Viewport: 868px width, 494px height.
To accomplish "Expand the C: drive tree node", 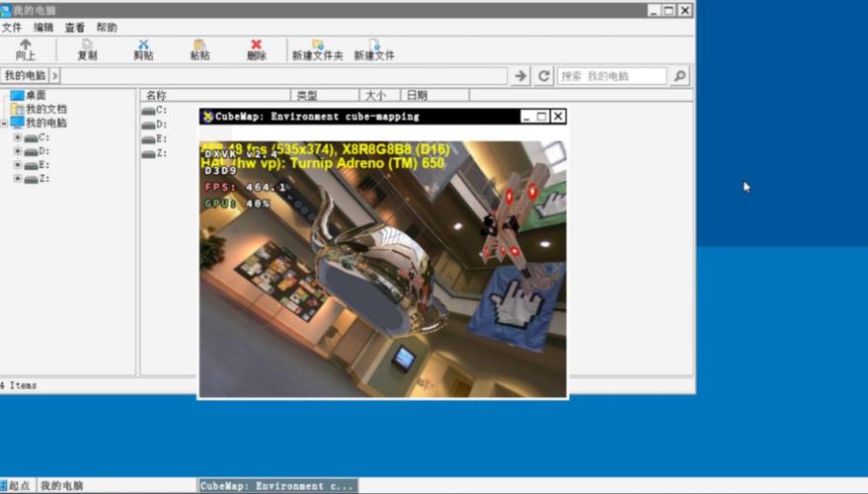I will 18,136.
